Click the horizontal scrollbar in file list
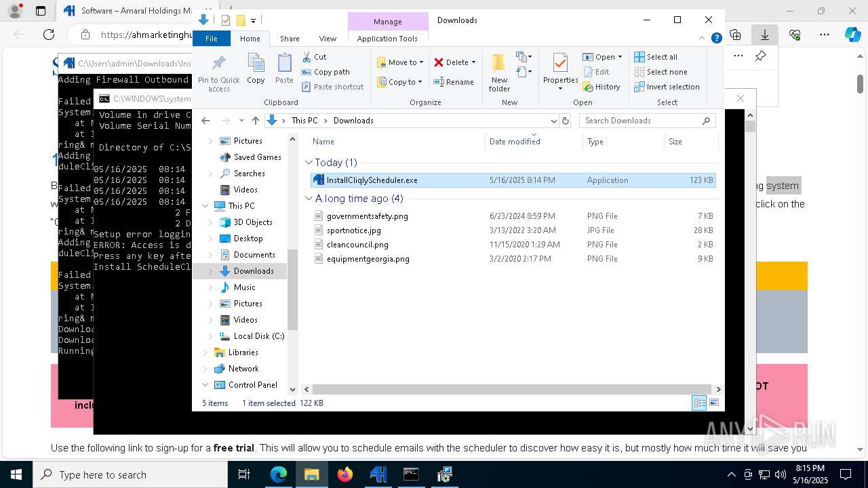This screenshot has width=868, height=488. click(512, 390)
